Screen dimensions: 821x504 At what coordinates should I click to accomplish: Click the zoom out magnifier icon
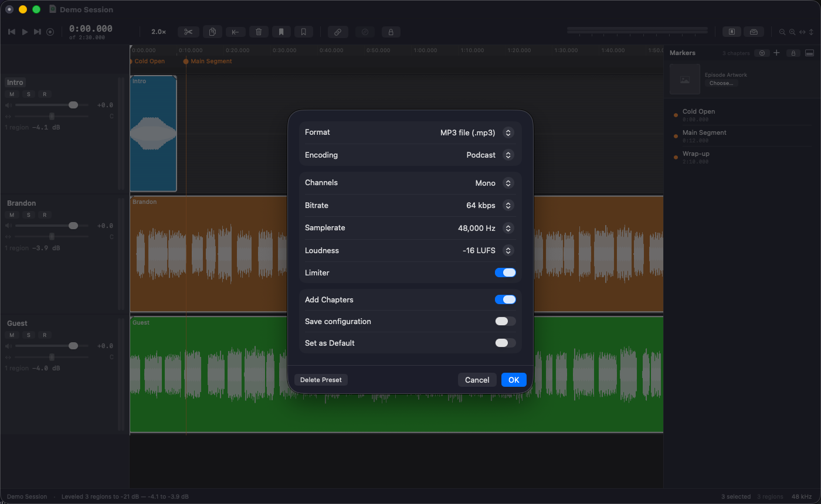(782, 32)
